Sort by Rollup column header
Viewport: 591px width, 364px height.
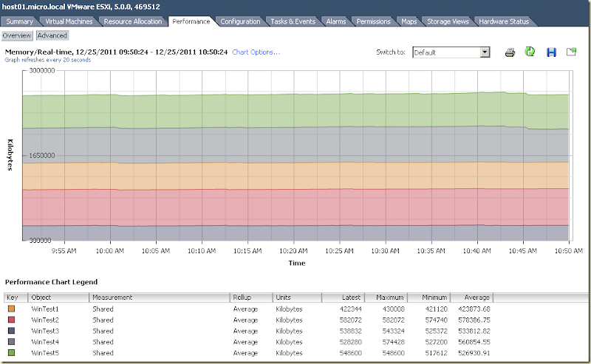pyautogui.click(x=251, y=298)
